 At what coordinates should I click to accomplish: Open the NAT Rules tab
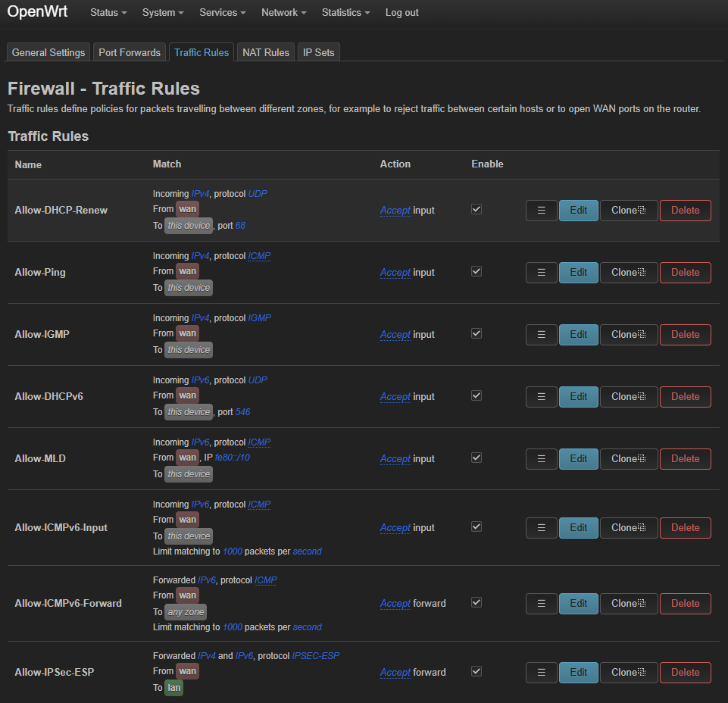tap(265, 52)
